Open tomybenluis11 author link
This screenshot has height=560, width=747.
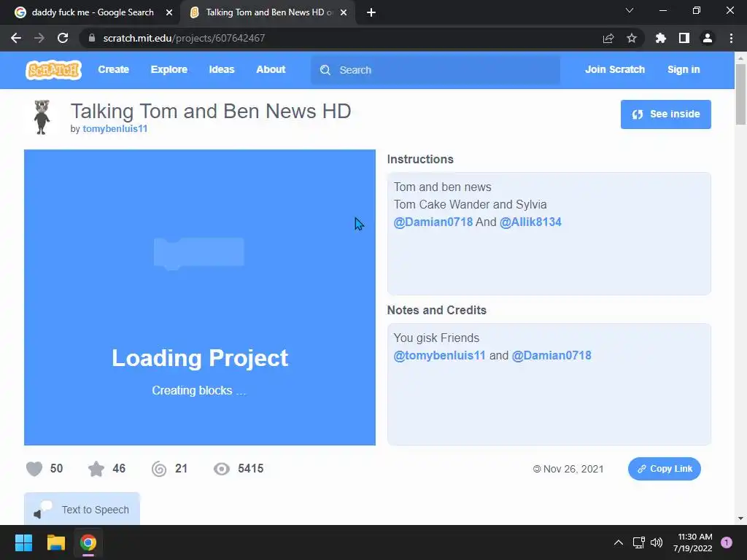(x=115, y=128)
